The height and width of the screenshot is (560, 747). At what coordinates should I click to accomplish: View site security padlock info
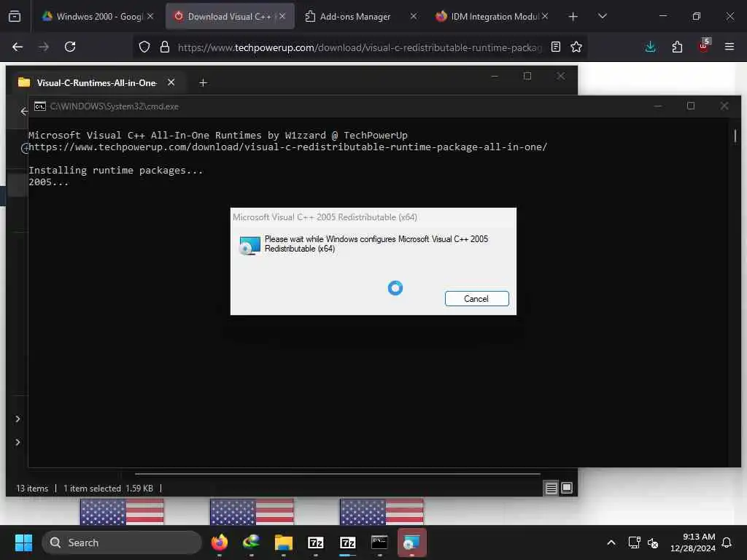point(164,47)
